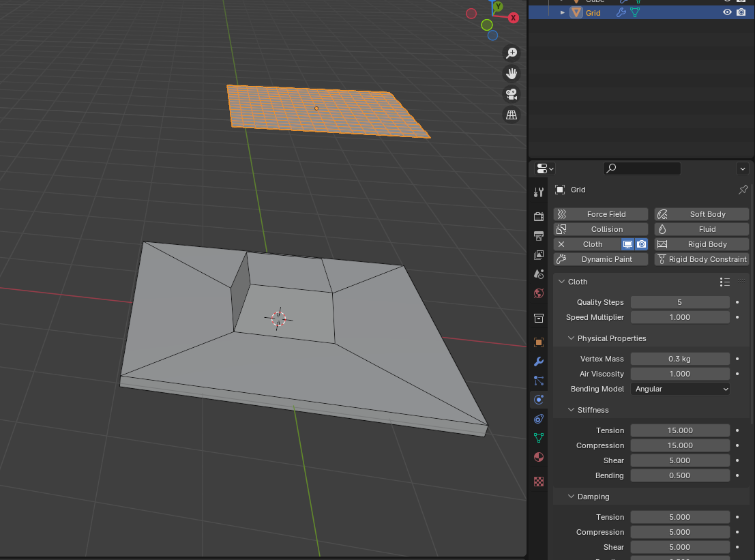755x560 pixels.
Task: Add a Force Field physics
Action: pos(601,214)
